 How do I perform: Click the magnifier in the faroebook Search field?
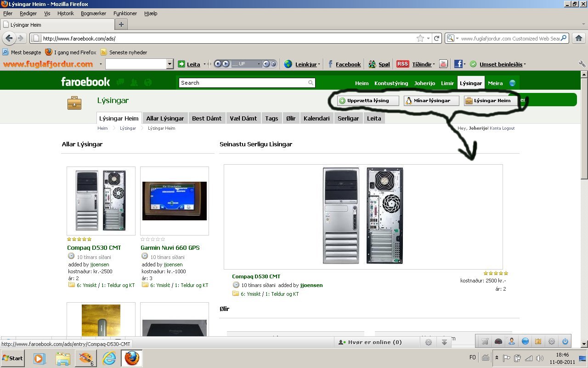[311, 83]
